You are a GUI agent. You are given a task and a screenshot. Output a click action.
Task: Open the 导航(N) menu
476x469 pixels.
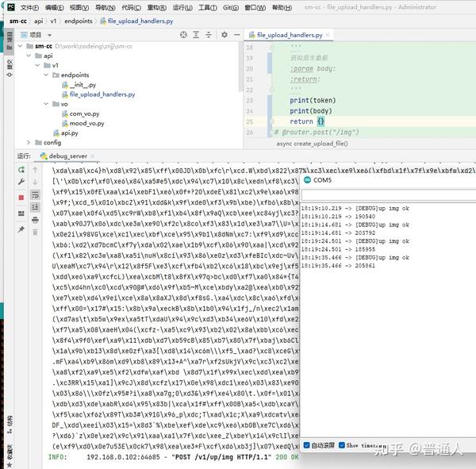tap(105, 8)
